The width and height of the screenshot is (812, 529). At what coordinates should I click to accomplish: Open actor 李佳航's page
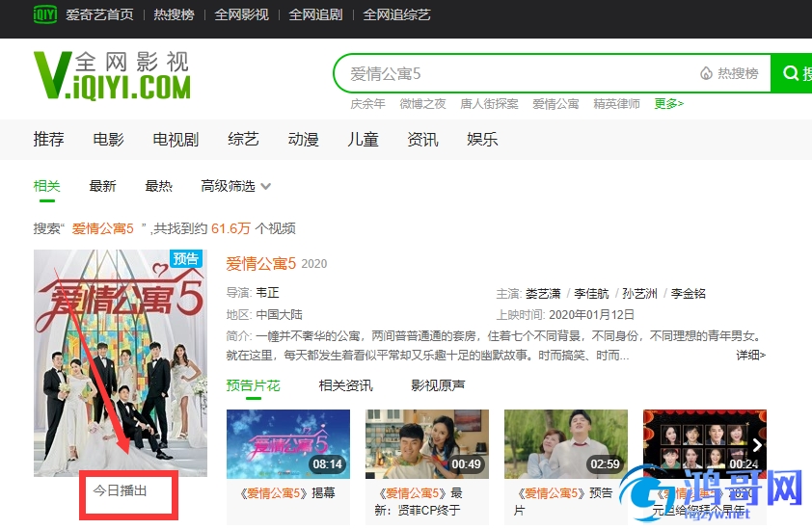[x=591, y=294]
